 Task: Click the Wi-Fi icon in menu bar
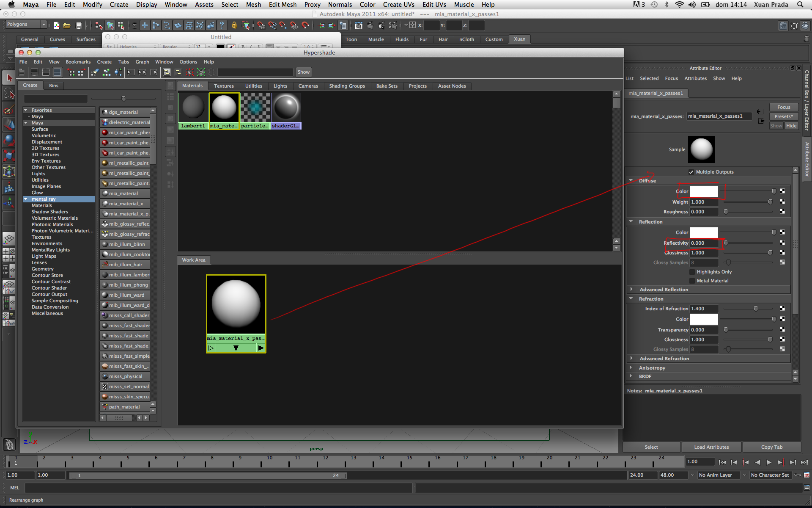pos(679,5)
